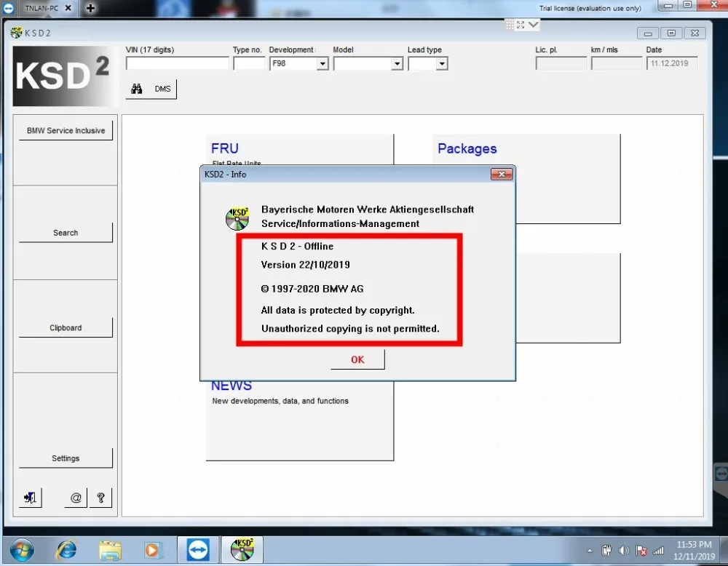Image resolution: width=728 pixels, height=566 pixels.
Task: Open the Clipboard button
Action: (x=66, y=327)
